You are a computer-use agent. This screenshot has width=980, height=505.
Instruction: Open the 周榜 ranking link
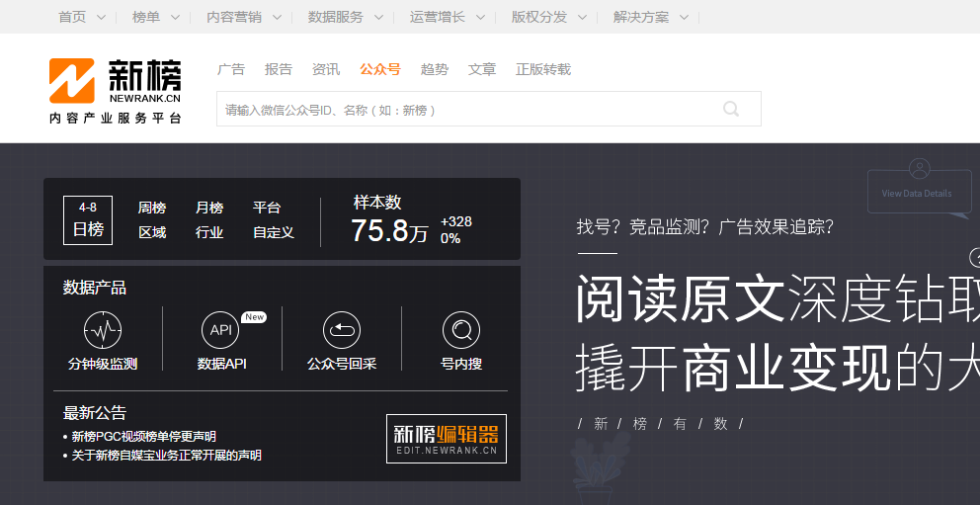(x=152, y=208)
